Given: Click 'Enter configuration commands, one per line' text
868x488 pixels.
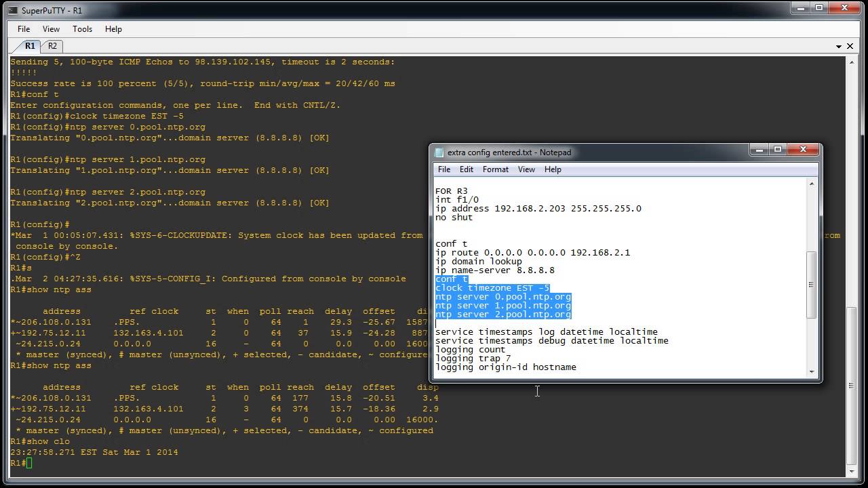Looking at the screenshot, I should click(176, 105).
